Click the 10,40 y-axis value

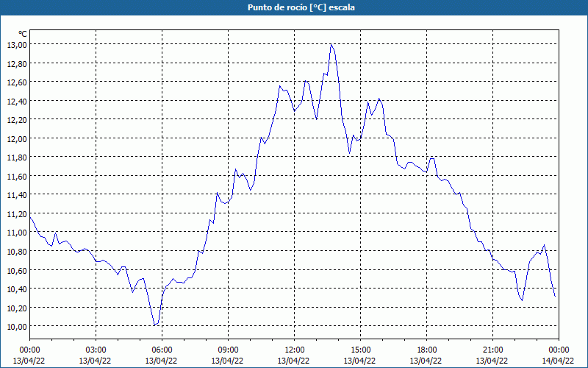(17, 289)
